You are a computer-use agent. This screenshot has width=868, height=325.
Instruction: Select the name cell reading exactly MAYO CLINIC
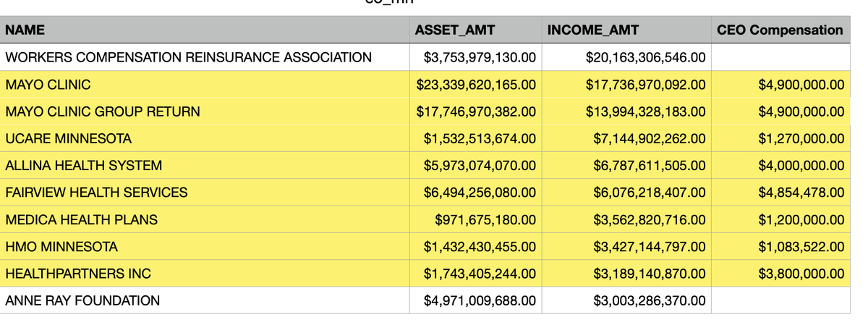pyautogui.click(x=205, y=85)
